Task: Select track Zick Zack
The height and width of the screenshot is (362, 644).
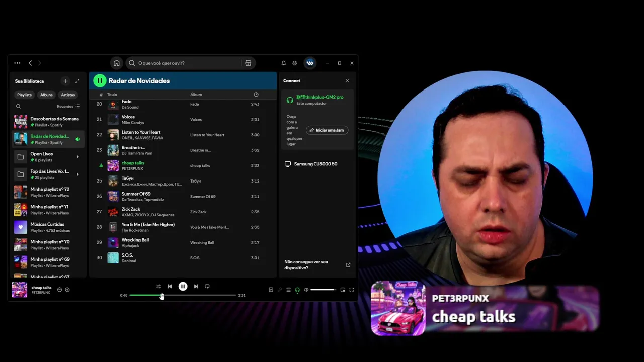Action: coord(183,212)
